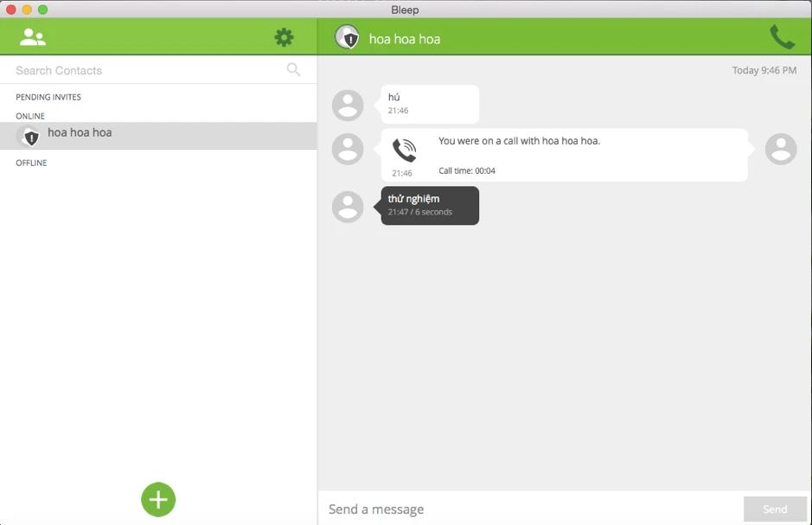812x525 pixels.
Task: Open the contacts people icon
Action: [x=33, y=37]
